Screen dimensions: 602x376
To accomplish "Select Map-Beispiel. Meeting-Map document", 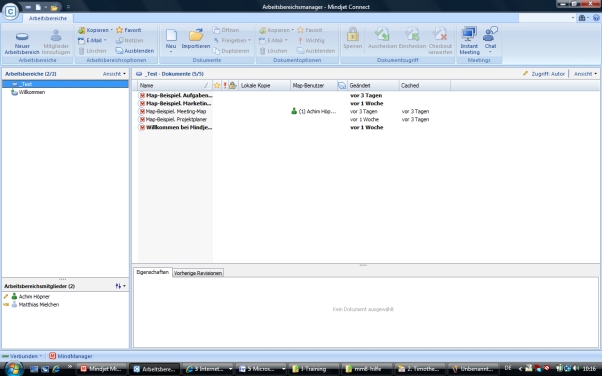I will tap(176, 111).
